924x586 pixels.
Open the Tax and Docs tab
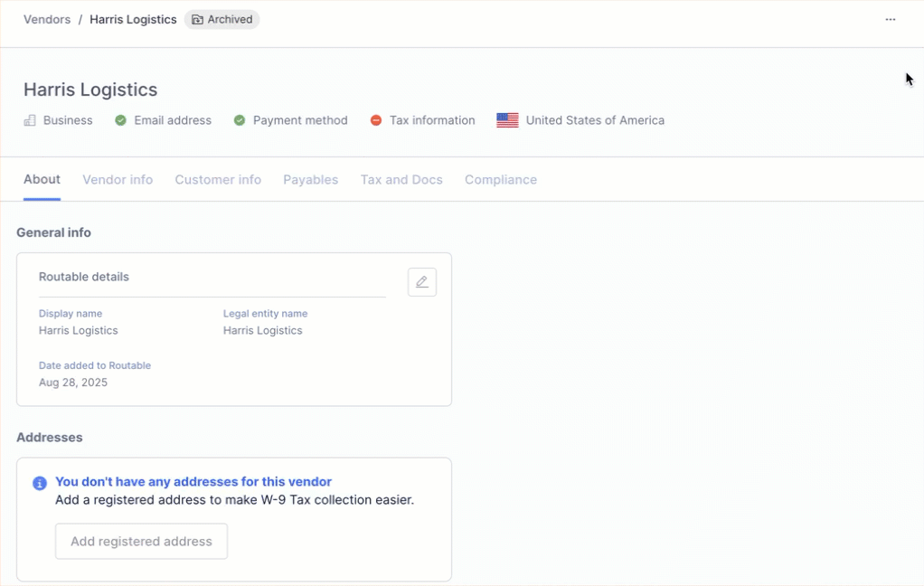pos(401,180)
